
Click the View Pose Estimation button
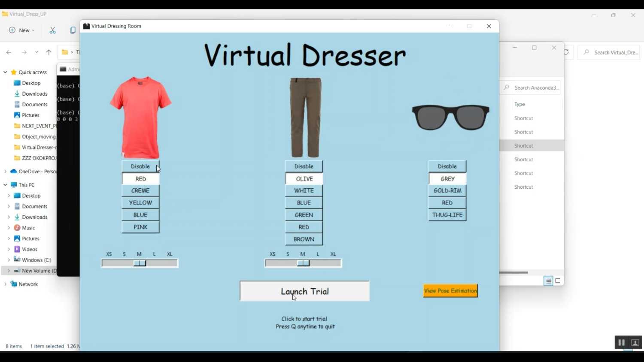pyautogui.click(x=450, y=291)
